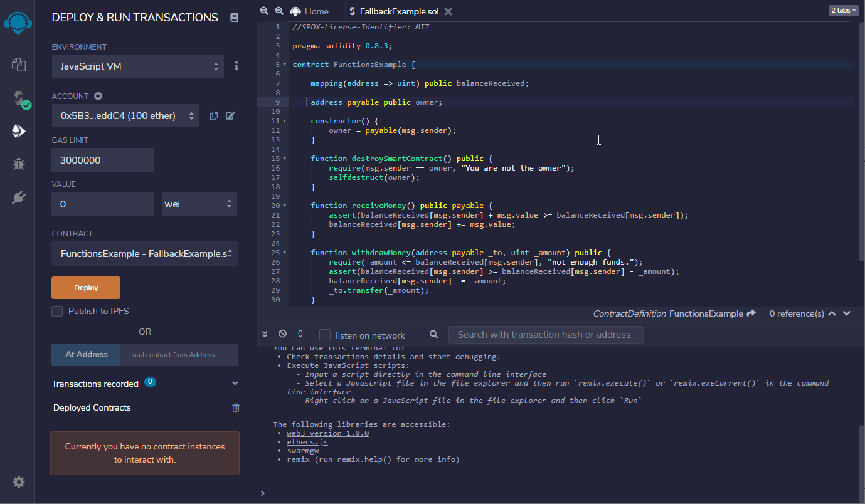Click transaction hash search field
The width and height of the screenshot is (865, 504).
[546, 335]
